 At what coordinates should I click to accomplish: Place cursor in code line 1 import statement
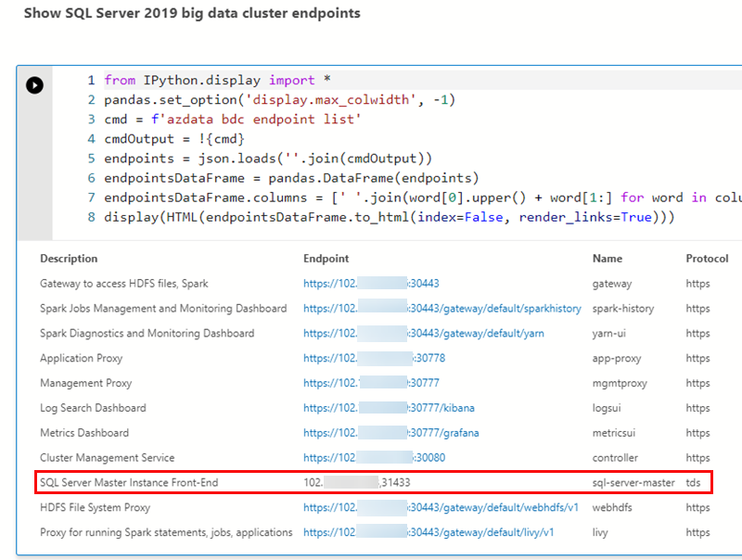(217, 81)
